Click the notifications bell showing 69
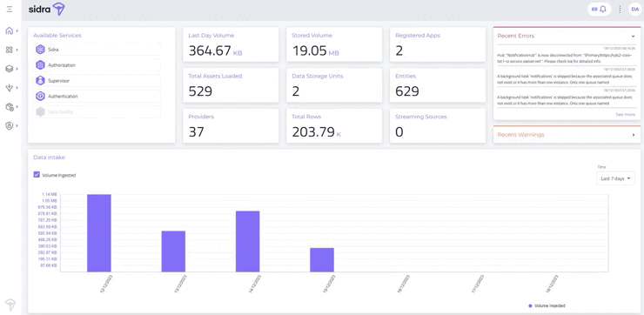The height and width of the screenshot is (315, 644). (599, 9)
